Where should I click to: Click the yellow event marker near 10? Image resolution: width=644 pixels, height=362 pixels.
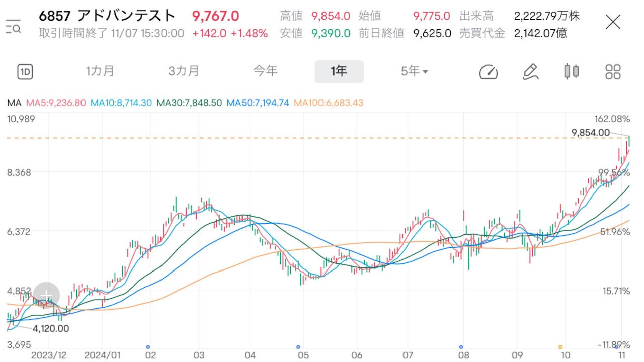560,347
